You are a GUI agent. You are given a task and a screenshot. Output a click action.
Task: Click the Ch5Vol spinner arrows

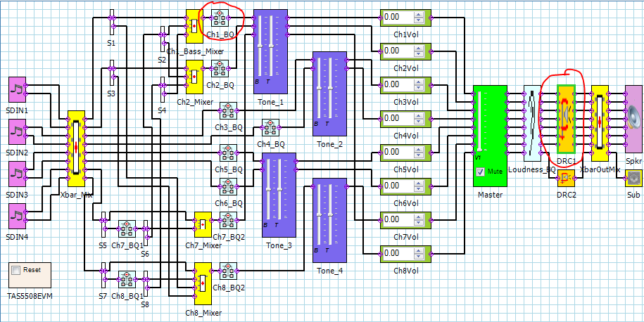point(418,153)
